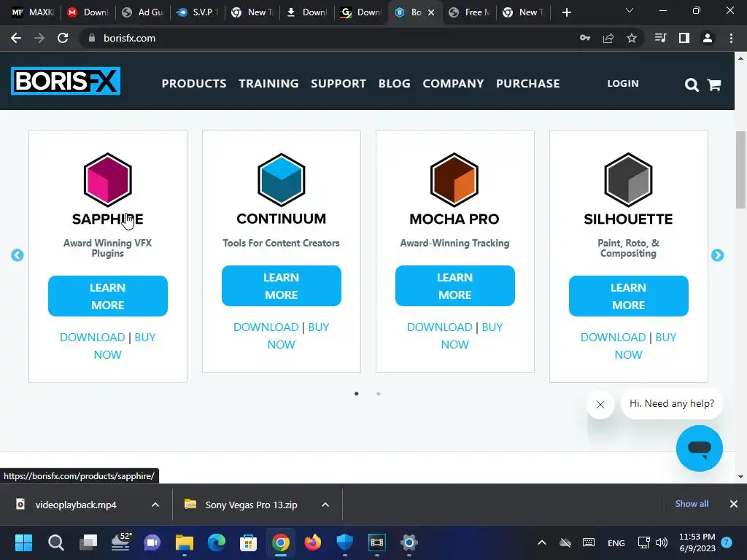The height and width of the screenshot is (560, 747).
Task: Dismiss the 'Need any help' chat popup
Action: (600, 405)
